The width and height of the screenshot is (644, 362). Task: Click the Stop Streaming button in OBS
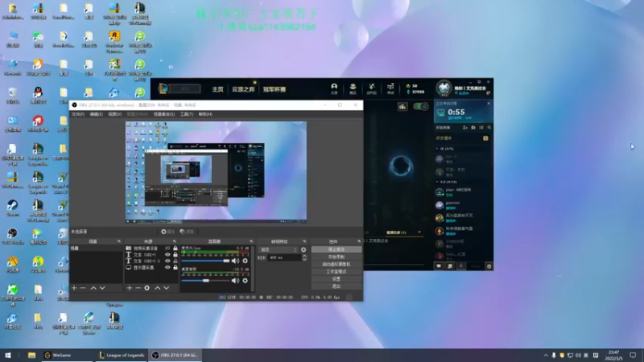pyautogui.click(x=336, y=249)
